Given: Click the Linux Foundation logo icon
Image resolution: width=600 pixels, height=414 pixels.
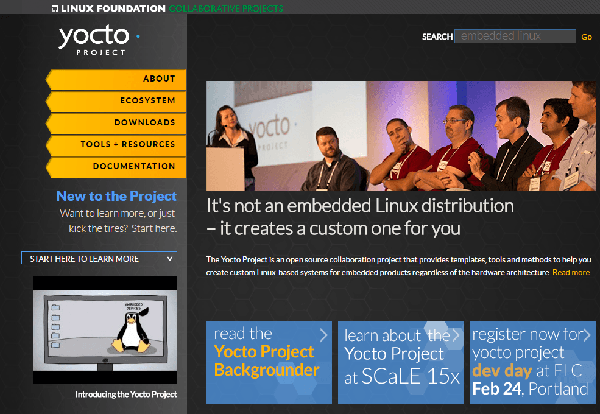Looking at the screenshot, I should click(55, 8).
